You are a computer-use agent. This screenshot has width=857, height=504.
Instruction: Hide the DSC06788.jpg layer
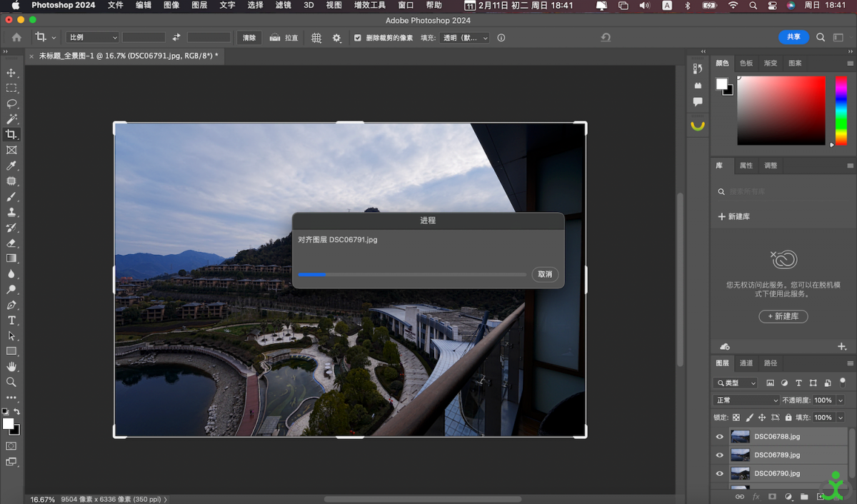[x=719, y=436]
